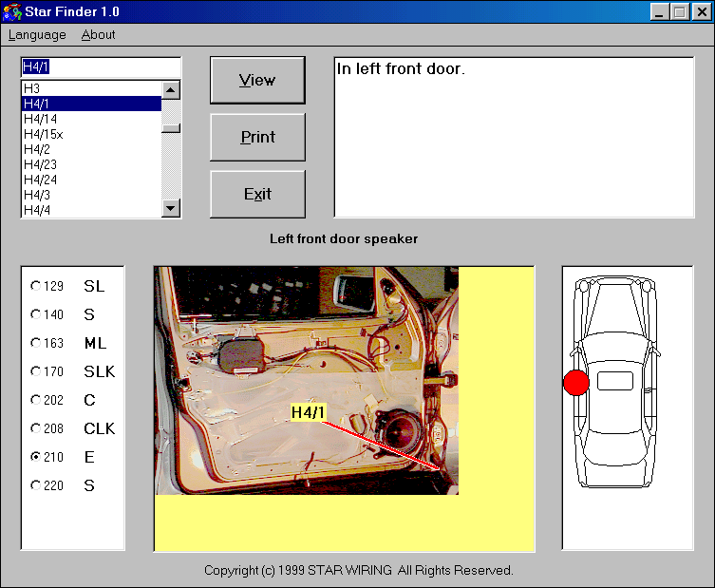Click the list scrollbar down arrow
Viewport: 715px width, 588px height.
click(171, 208)
